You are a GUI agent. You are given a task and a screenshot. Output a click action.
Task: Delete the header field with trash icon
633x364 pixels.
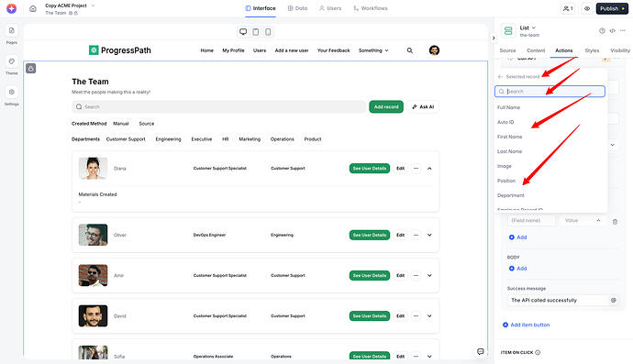coord(615,222)
